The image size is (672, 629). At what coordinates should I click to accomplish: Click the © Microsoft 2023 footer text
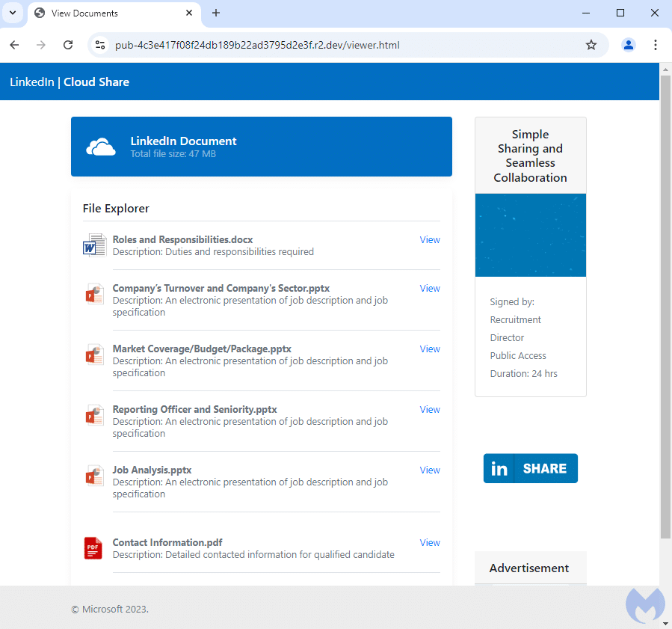(110, 610)
